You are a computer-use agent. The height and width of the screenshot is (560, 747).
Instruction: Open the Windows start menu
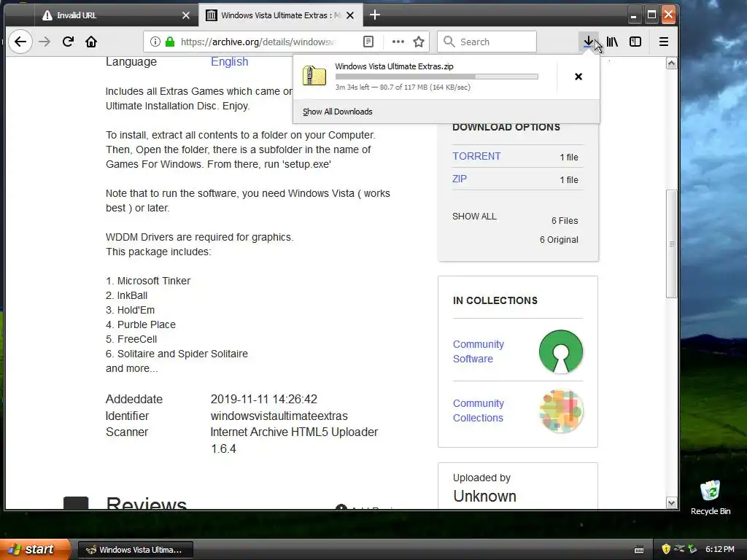(35, 549)
